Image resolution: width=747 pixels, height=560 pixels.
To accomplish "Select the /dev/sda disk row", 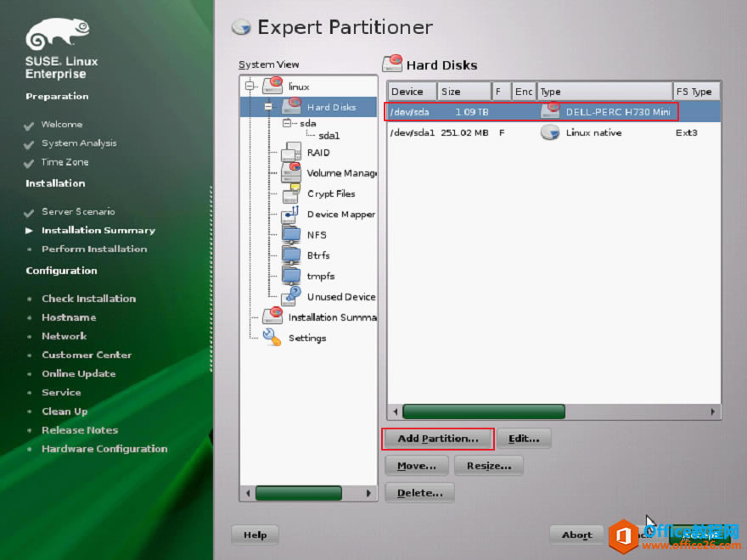I will 553,112.
